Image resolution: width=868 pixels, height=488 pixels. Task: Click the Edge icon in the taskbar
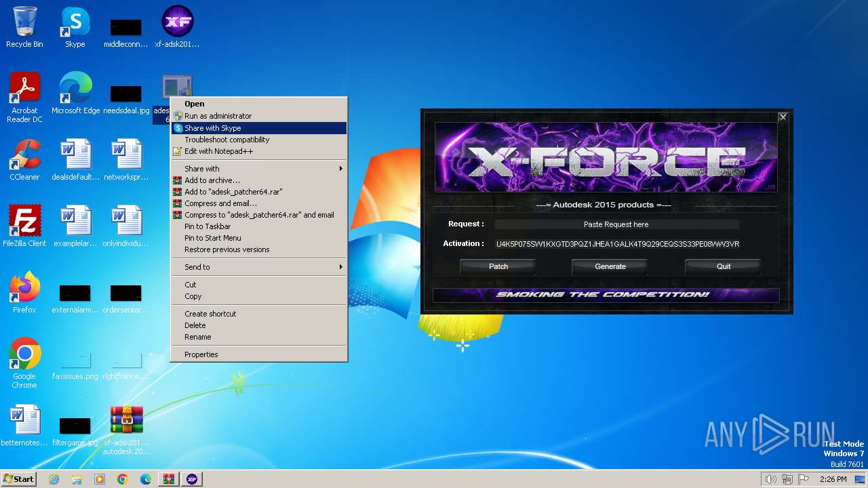(146, 479)
